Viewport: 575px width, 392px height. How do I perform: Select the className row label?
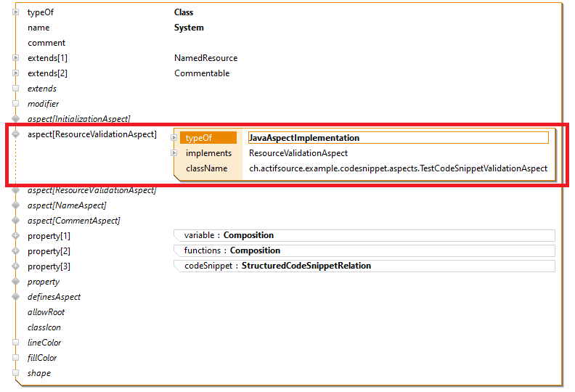(206, 168)
